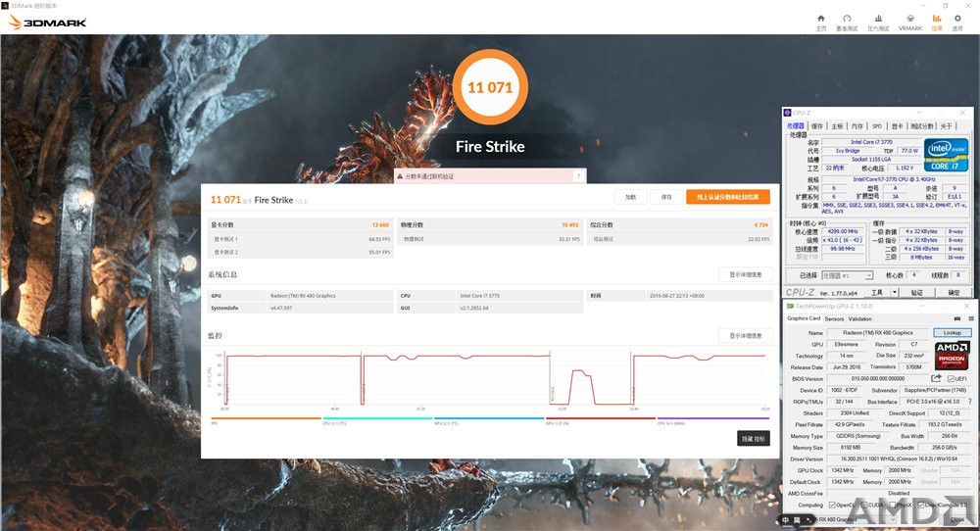Viewport: 980px width, 531px height.
Task: Click the Bus Interface question mark in GPU-Z
Action: coord(969,402)
